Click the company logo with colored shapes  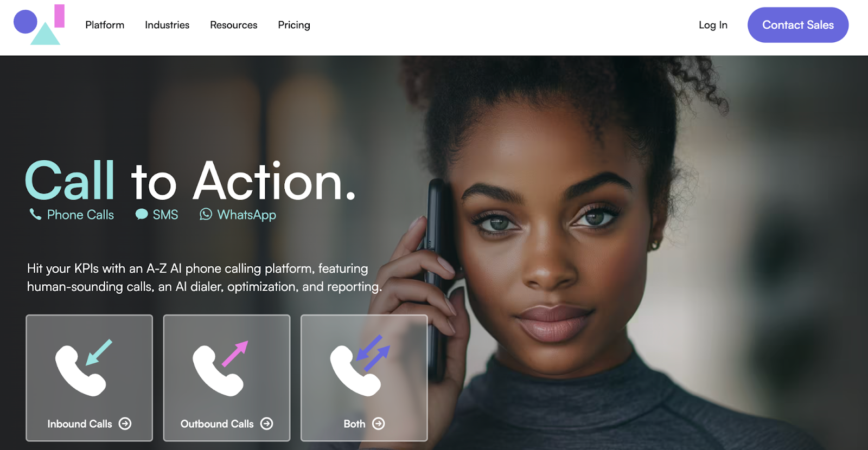tap(39, 24)
